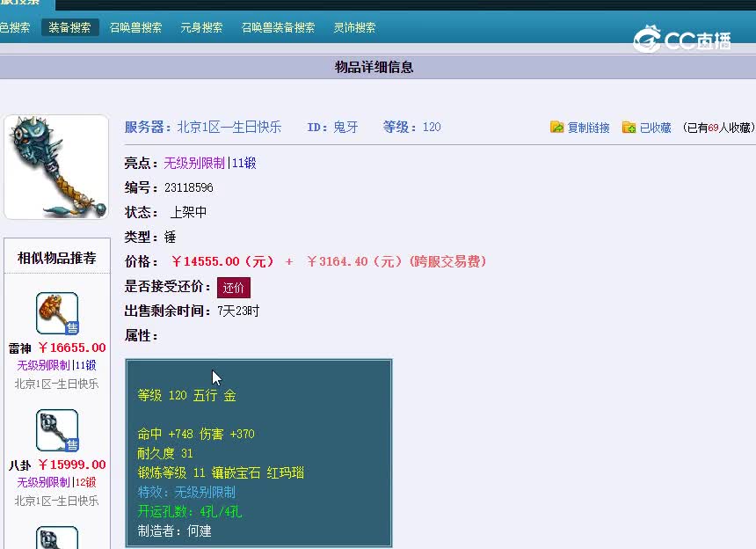Click the 物品详细信息 header
756x549 pixels.
click(x=374, y=67)
